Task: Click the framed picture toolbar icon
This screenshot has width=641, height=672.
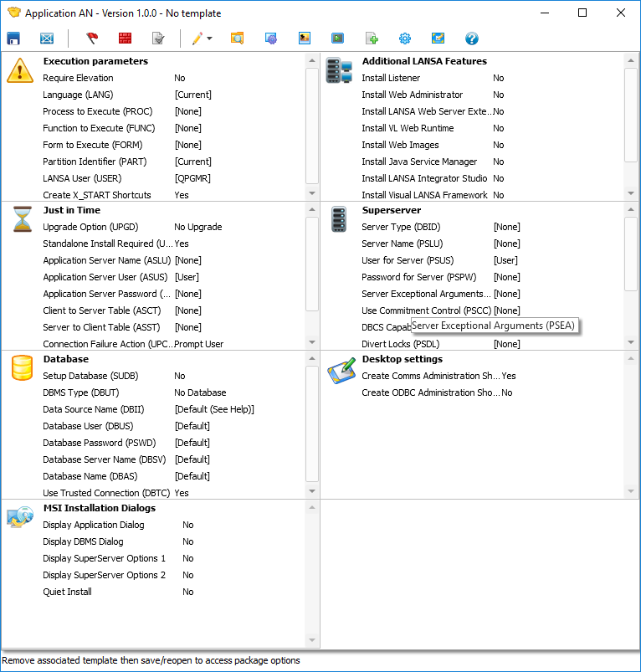Action: click(x=305, y=38)
